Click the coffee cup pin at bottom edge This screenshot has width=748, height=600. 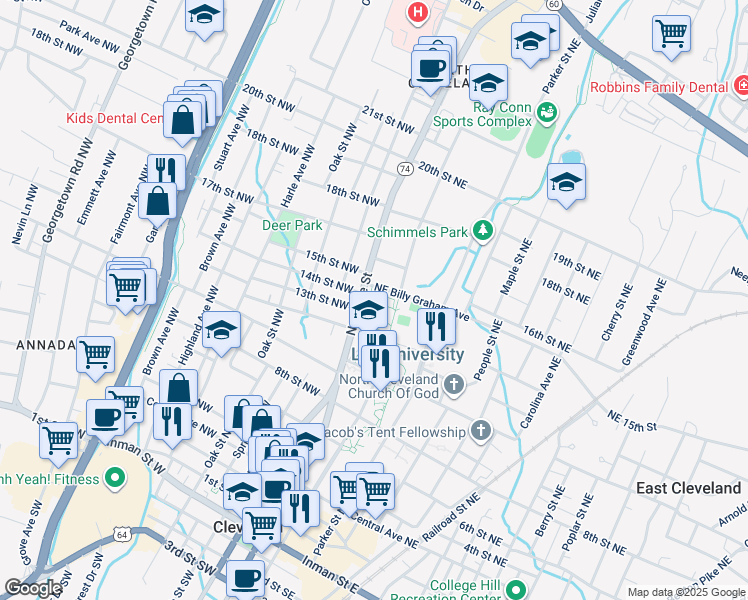pos(245,579)
